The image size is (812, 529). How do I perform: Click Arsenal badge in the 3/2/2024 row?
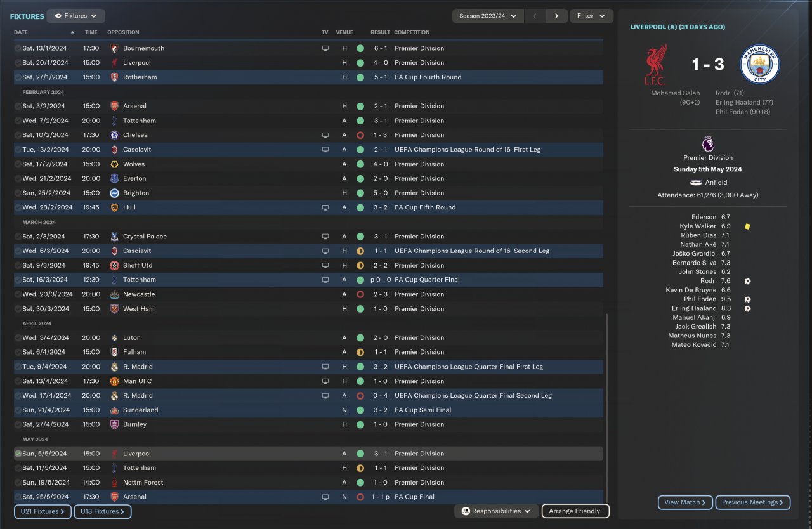[114, 106]
